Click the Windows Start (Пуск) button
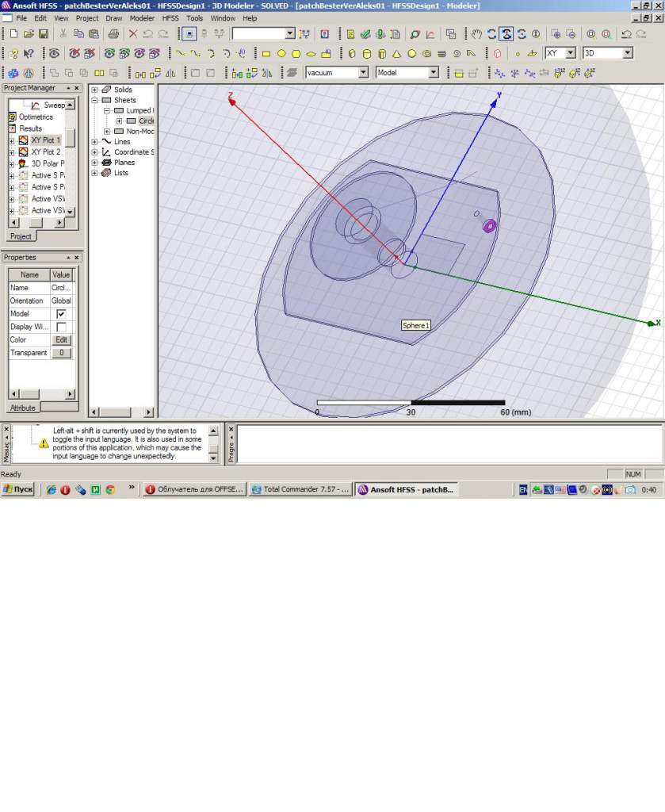Image resolution: width=665 pixels, height=812 pixels. click(17, 489)
